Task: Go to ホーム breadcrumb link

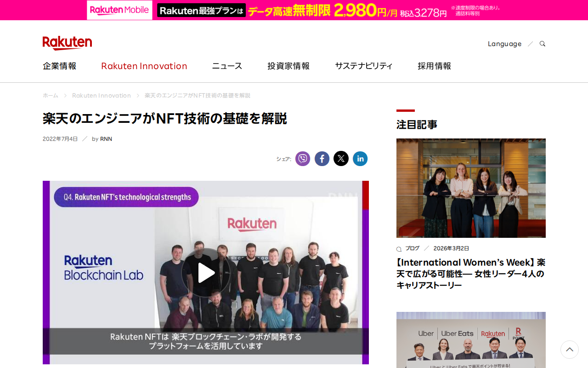Action: 51,96
